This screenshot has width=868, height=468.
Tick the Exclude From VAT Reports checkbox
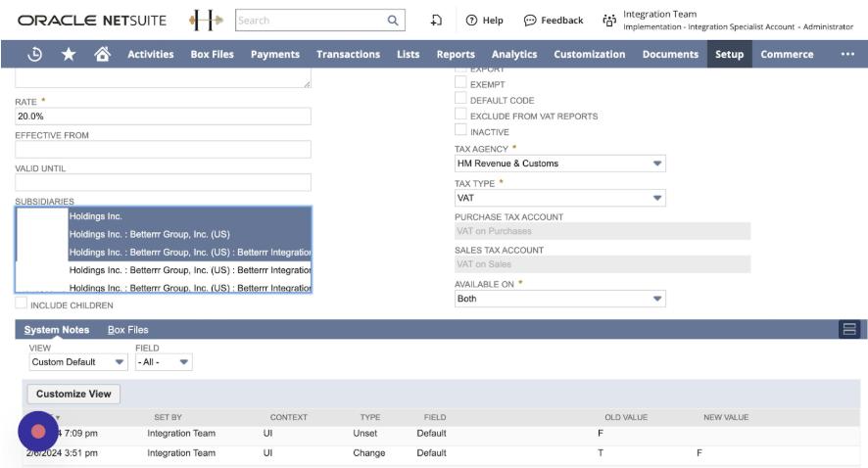tap(460, 116)
